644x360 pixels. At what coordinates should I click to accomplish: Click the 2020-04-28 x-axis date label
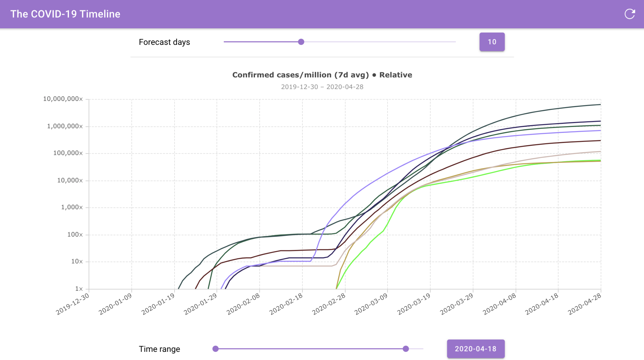pos(585,304)
